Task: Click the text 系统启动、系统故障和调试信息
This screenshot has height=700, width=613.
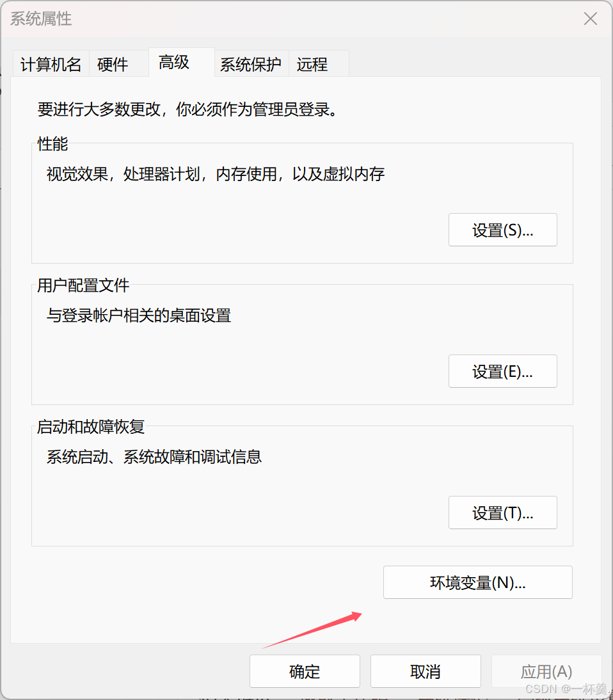Action: click(x=154, y=457)
